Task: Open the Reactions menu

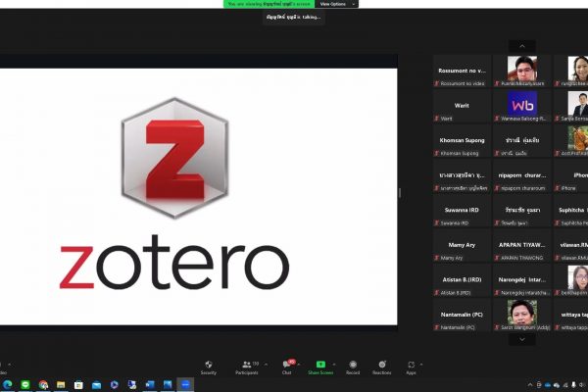Action: 382,367
